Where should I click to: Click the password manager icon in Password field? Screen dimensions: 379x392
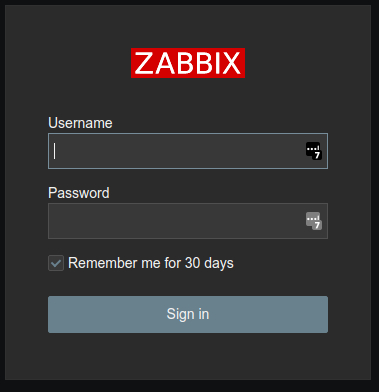pos(314,221)
